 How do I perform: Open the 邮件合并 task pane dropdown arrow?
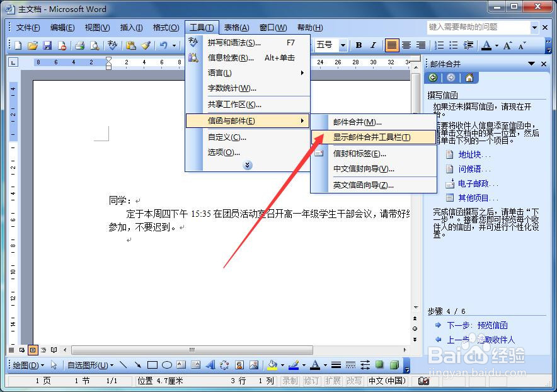pos(531,64)
